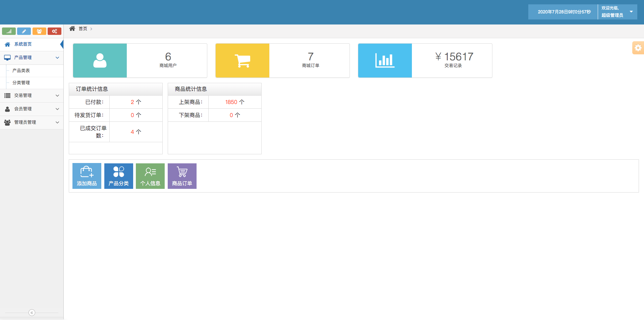Open 产品管理 sidebar menu
The image size is (644, 320).
tap(32, 58)
